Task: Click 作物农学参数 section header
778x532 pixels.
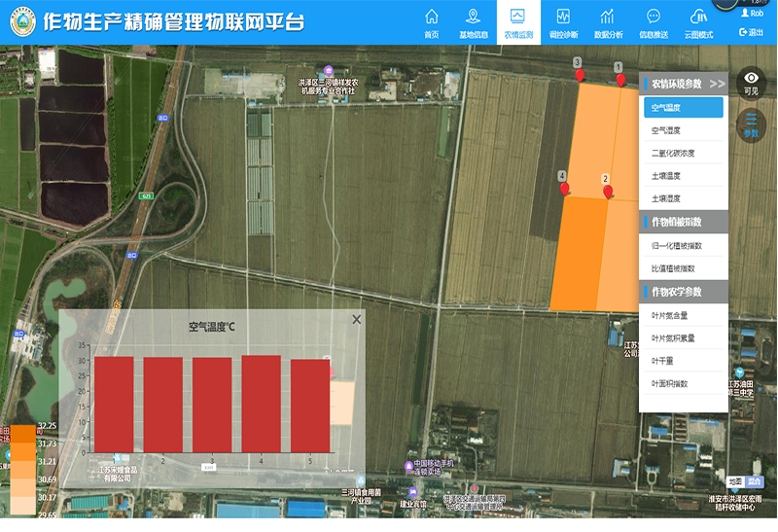Action: (684, 292)
